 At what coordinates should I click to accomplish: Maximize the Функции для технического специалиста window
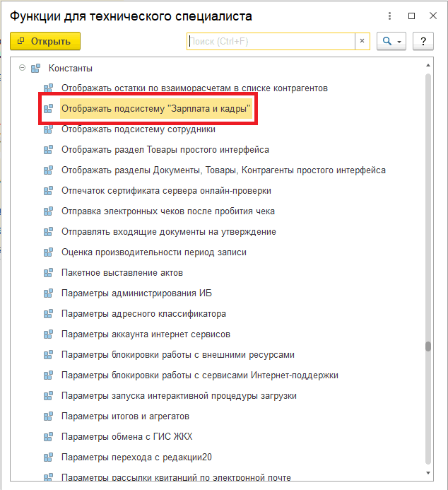point(411,16)
